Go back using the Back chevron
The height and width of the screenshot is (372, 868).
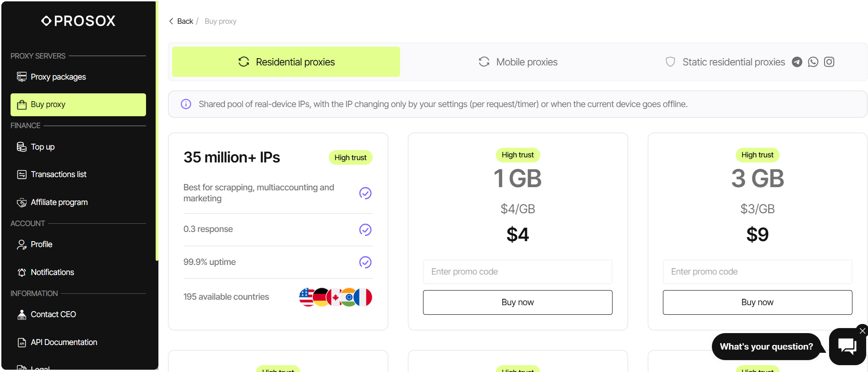click(171, 21)
